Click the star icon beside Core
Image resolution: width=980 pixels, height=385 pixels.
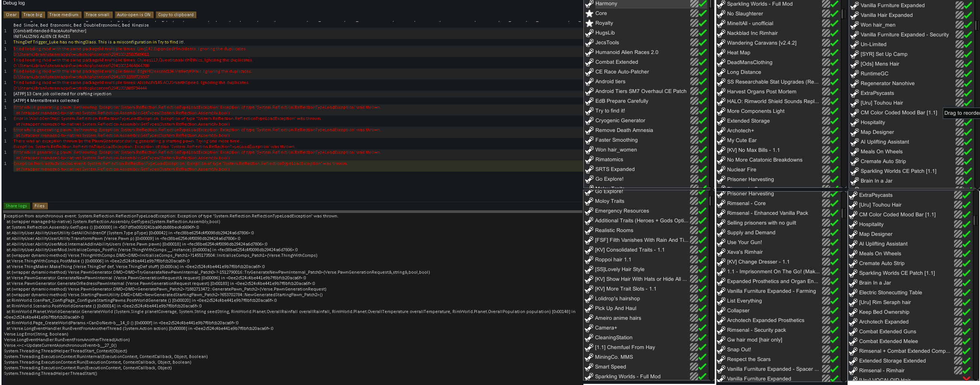[x=589, y=13]
